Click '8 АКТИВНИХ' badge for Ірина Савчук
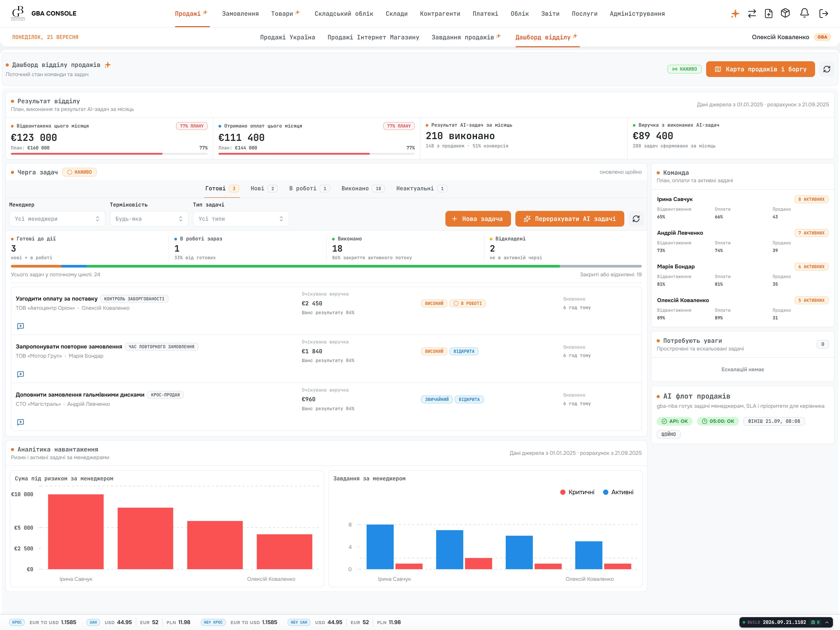 point(811,199)
